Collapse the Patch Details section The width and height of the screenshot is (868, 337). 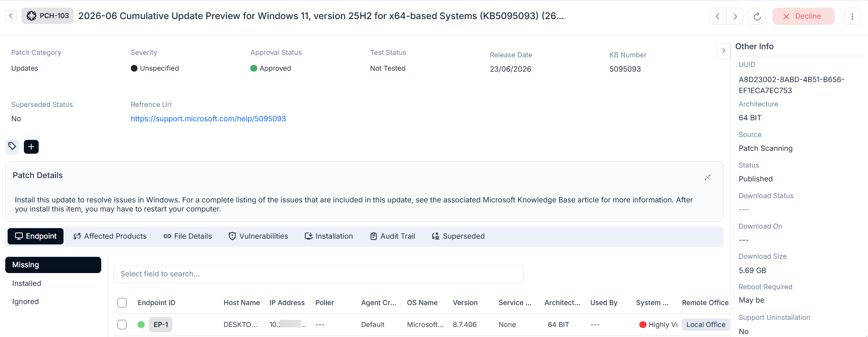[x=707, y=178]
